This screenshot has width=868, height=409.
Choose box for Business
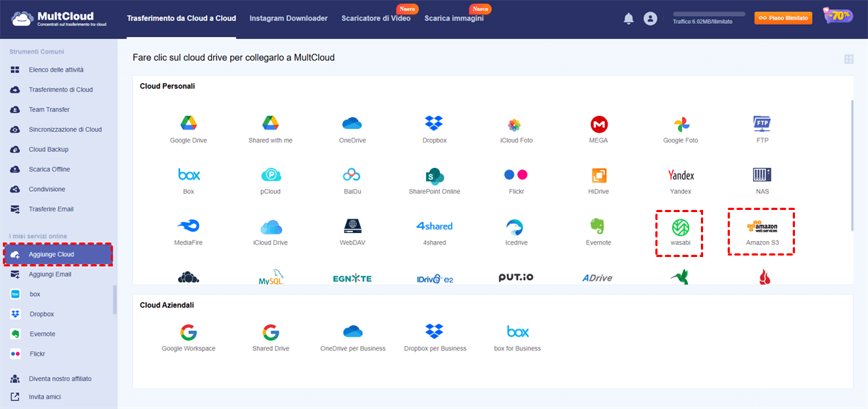pyautogui.click(x=517, y=338)
